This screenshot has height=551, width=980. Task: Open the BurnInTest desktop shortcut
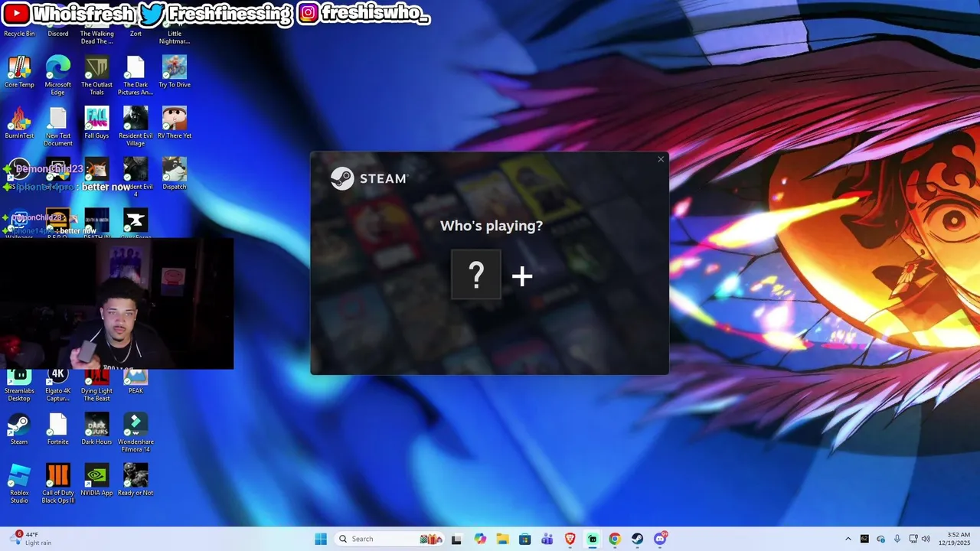[19, 122]
